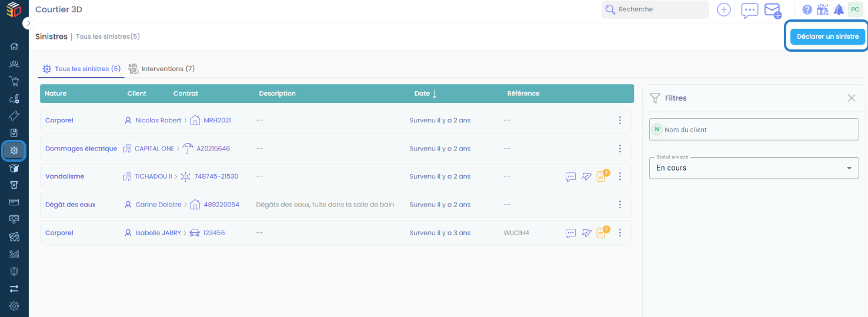Open the PC user avatar menu
The width and height of the screenshot is (868, 317).
click(854, 9)
